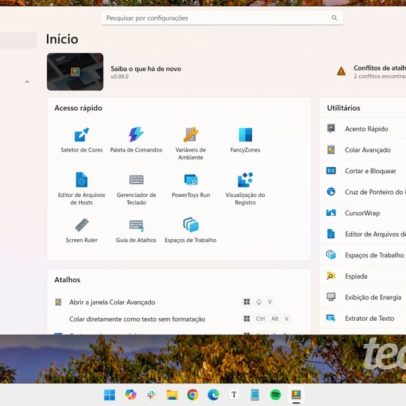
Task: Select Editor de Arquivos in Utilitários list
Action: (363, 234)
